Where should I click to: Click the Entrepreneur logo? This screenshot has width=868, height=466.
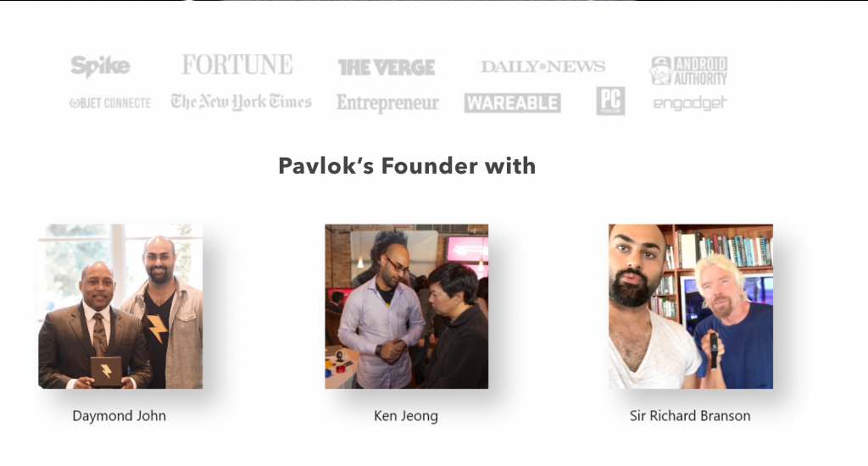(387, 103)
